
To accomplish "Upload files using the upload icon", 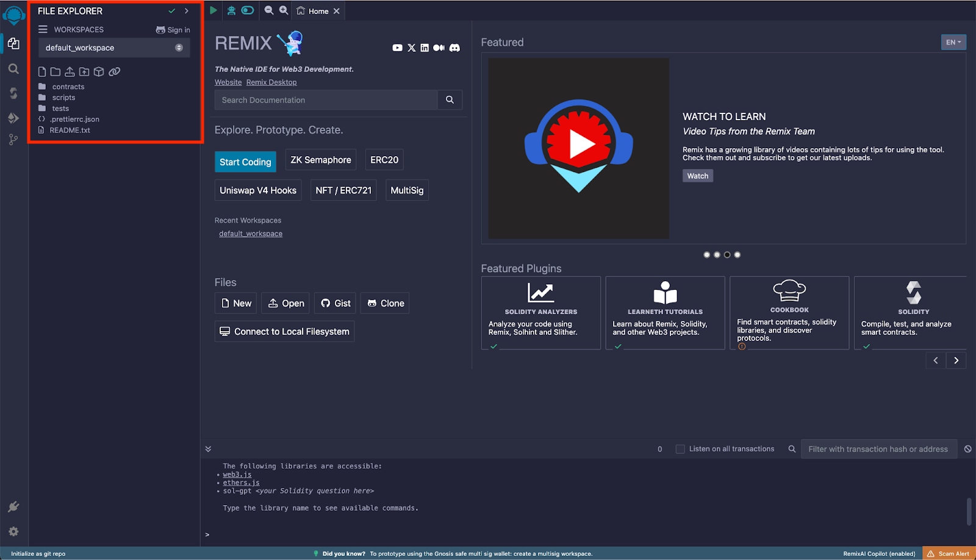I will coord(69,71).
